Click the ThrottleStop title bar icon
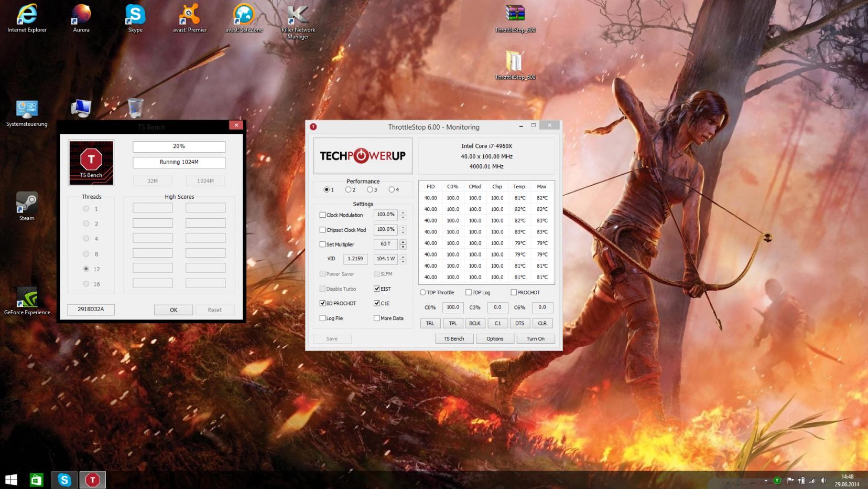Screen dimensions: 868x489 tap(313, 127)
